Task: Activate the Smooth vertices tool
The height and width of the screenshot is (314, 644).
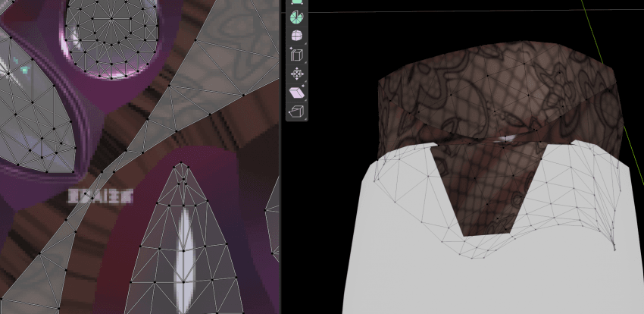Action: coord(296,36)
